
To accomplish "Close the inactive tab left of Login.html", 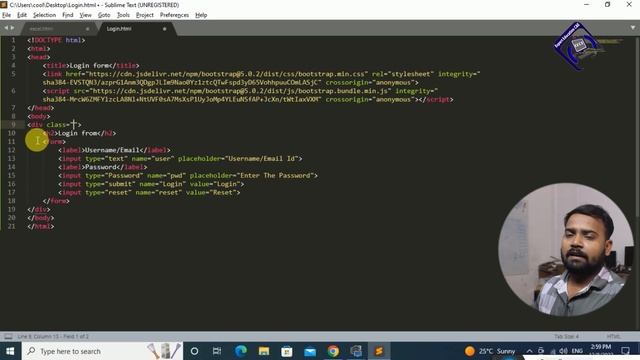I will (x=87, y=29).
